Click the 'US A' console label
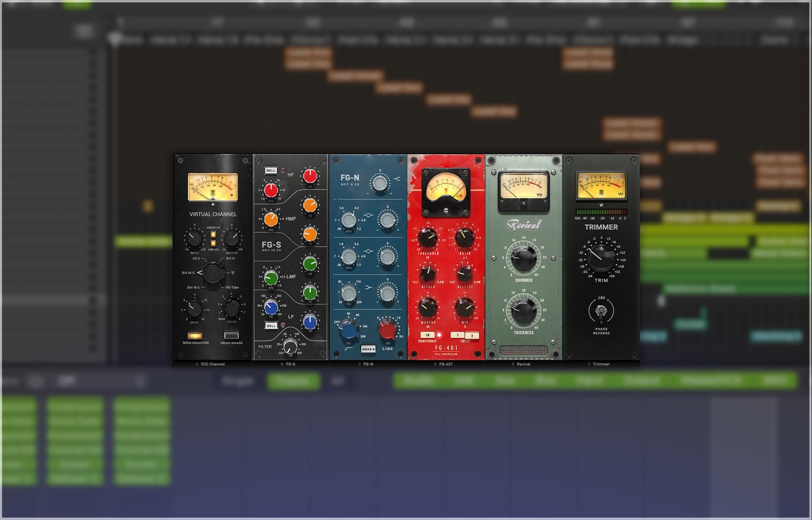The height and width of the screenshot is (520, 812). 196,258
